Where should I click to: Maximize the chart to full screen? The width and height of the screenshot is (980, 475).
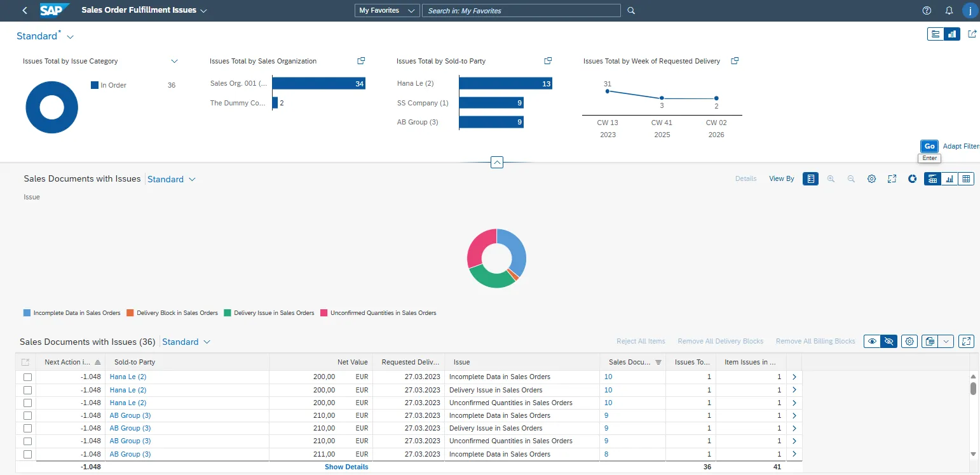892,179
